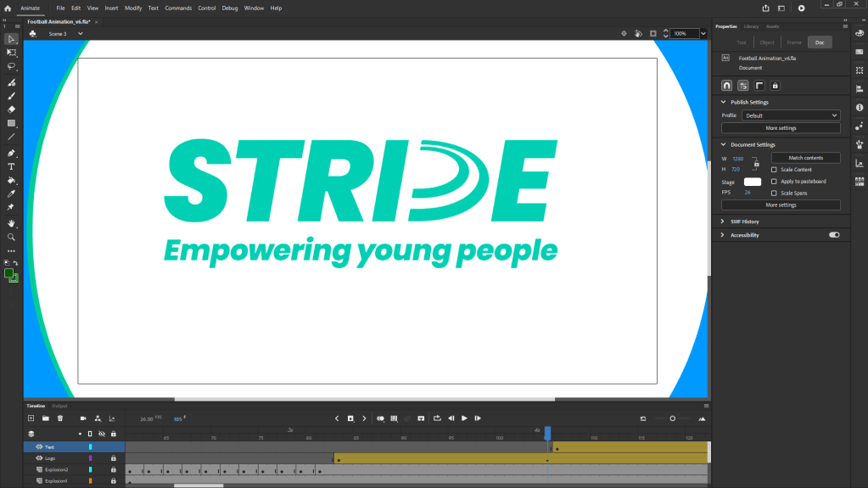Activate the Zoom magnifier tool

[x=11, y=237]
